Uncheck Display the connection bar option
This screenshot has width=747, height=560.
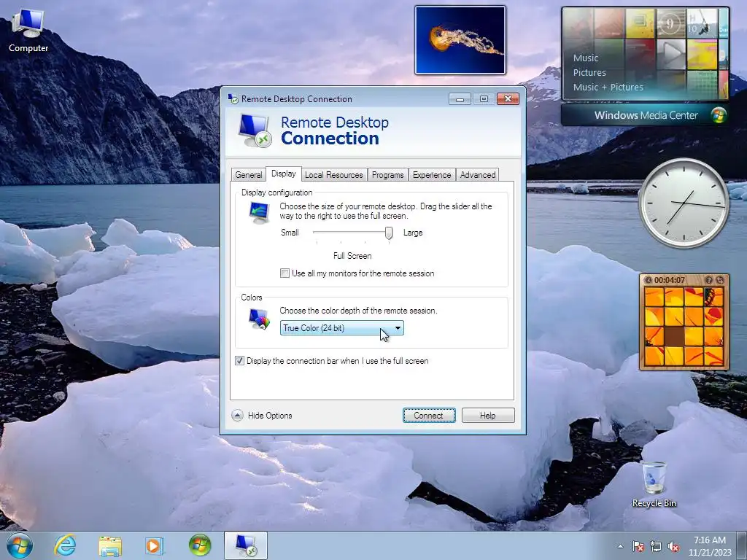pyautogui.click(x=239, y=361)
